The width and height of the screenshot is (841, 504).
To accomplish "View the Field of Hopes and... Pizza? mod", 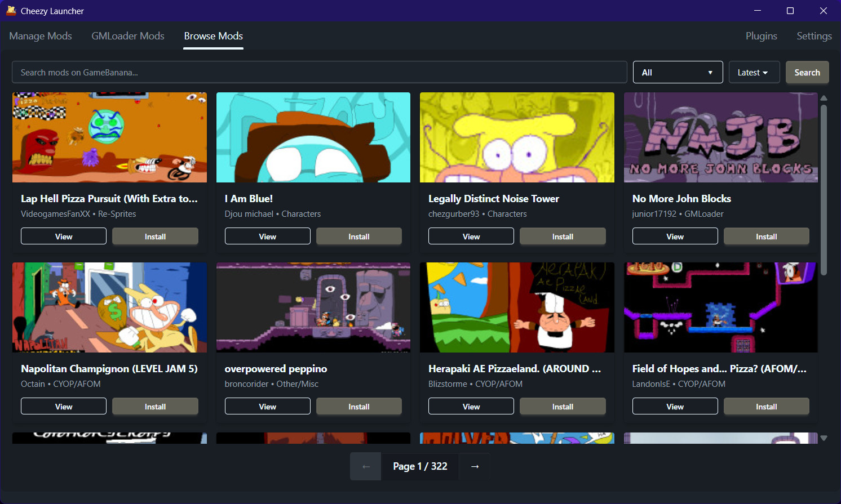I will point(675,407).
